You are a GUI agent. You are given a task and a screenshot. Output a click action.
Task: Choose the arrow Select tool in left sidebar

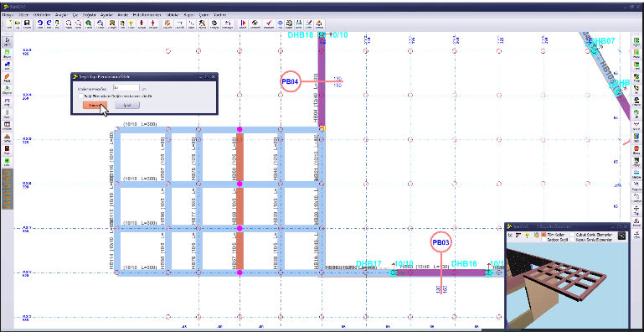coord(7,42)
